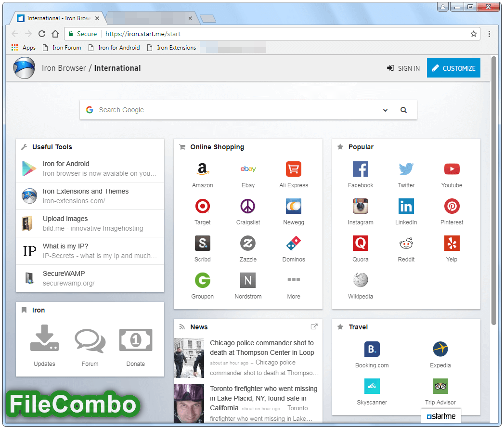Open the Instagram camera icon
This screenshot has width=504, height=429.
361,206
